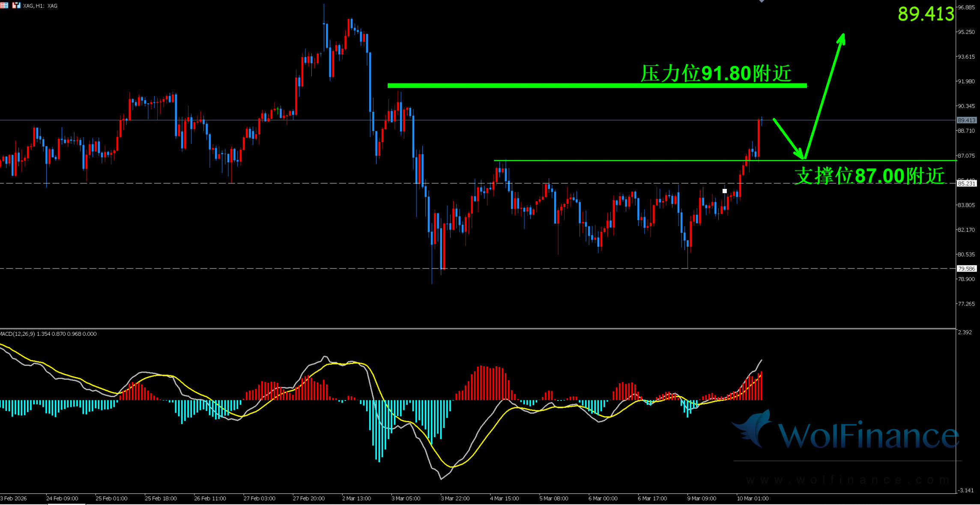The height and width of the screenshot is (505, 980).
Task: Click the green downward arrow tip near 87.00
Action: pos(802,156)
